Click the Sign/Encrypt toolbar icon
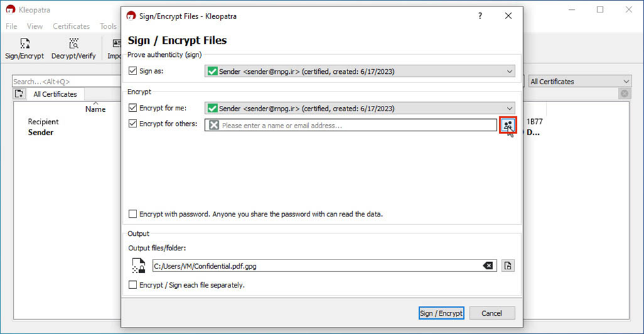The width and height of the screenshot is (644, 334). (x=25, y=49)
